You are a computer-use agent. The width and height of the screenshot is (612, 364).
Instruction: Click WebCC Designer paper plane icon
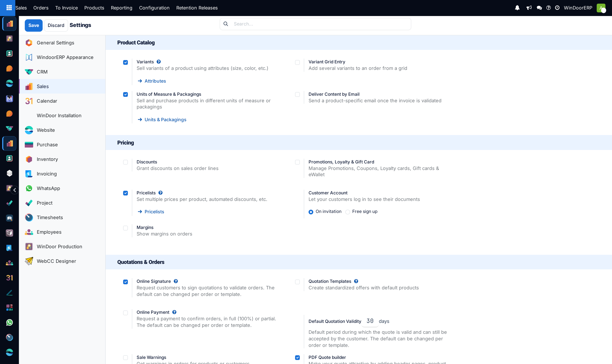pos(29,261)
